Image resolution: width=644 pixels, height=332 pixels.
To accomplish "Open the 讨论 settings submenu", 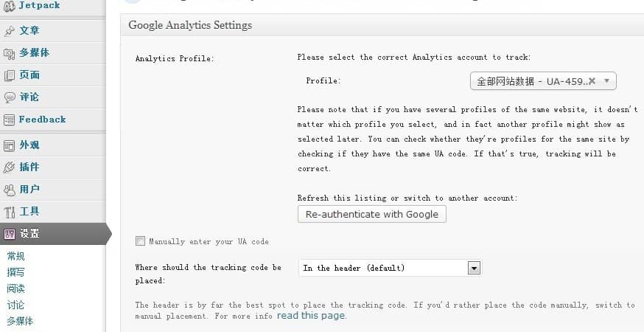I will pos(15,305).
